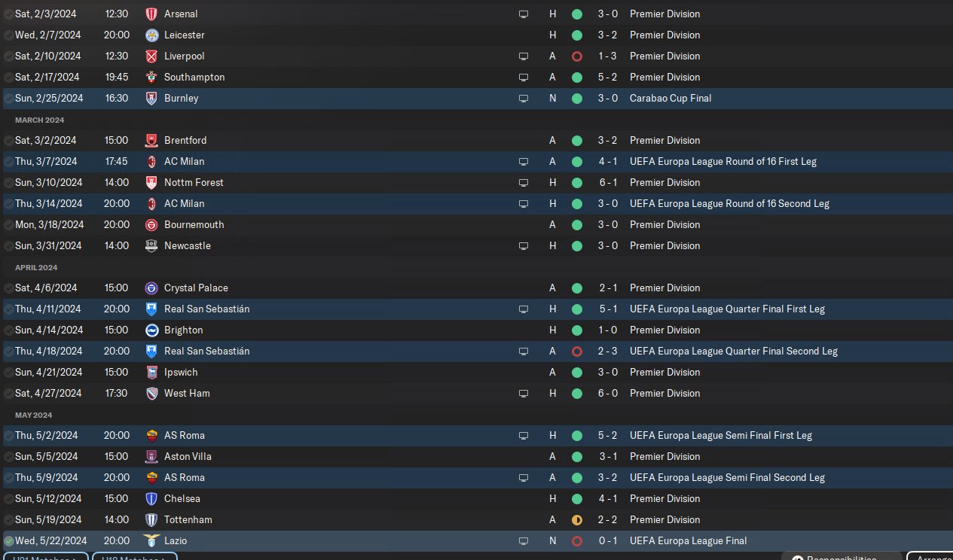Click the red loss indicator on 4/18/2024 row
The image size is (953, 560).
tap(577, 351)
